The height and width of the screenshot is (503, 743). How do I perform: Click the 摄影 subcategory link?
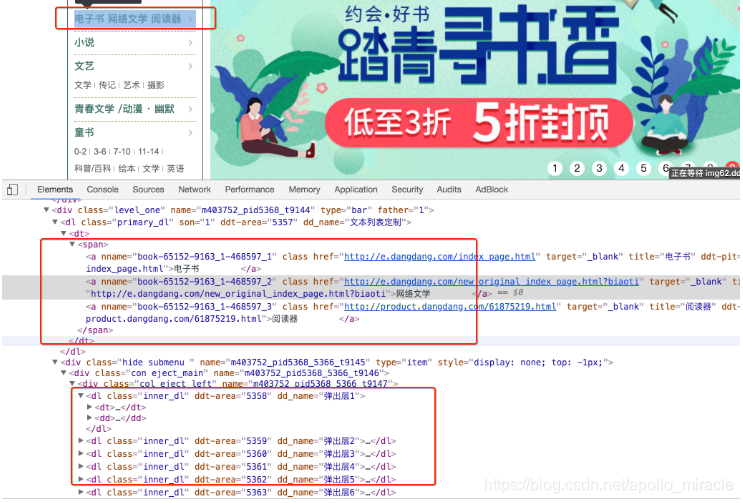(156, 85)
